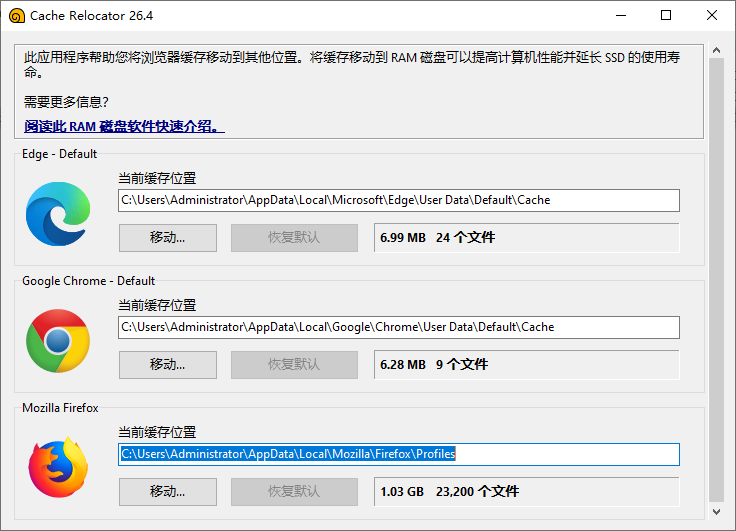Minimize the Cache Relocator window
The image size is (736, 531).
pos(622,16)
